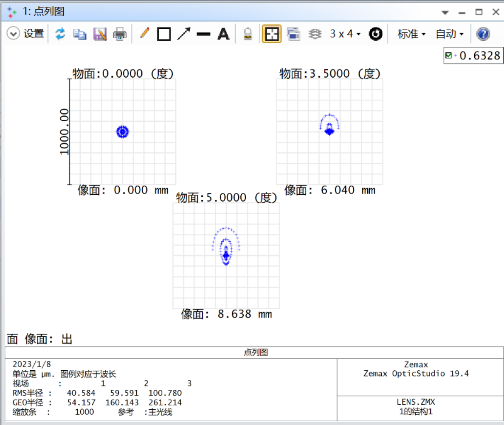504x425 pixels.
Task: Click the 单位是 µm. 图例对应于波长 line
Action: [x=64, y=374]
